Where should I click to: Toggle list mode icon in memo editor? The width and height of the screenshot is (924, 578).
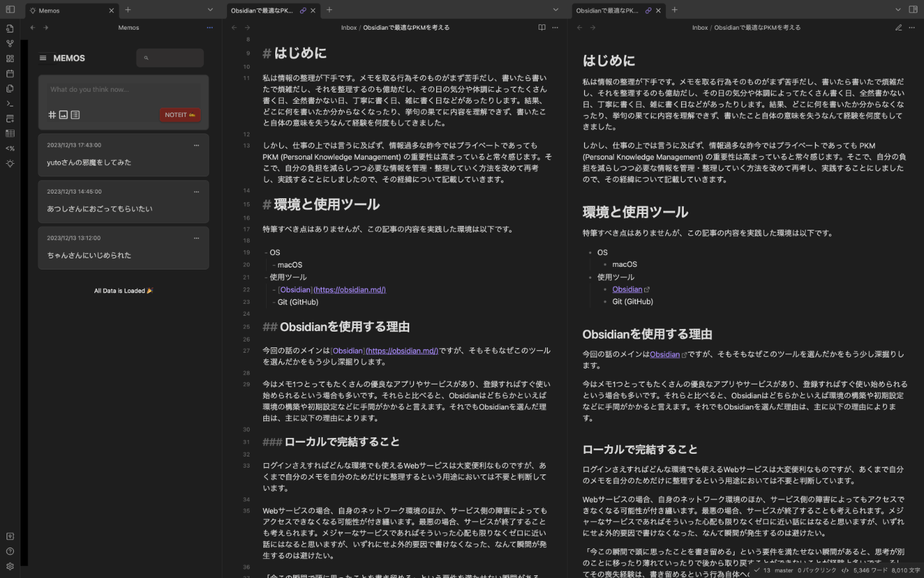[x=75, y=115]
